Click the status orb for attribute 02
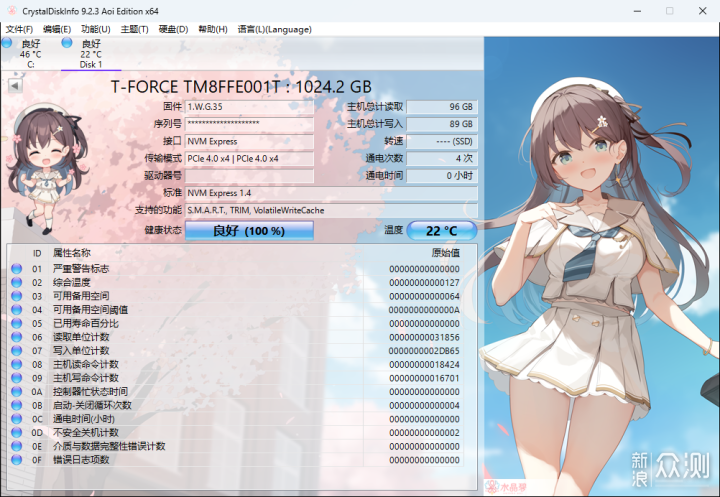720x497 pixels. click(17, 282)
